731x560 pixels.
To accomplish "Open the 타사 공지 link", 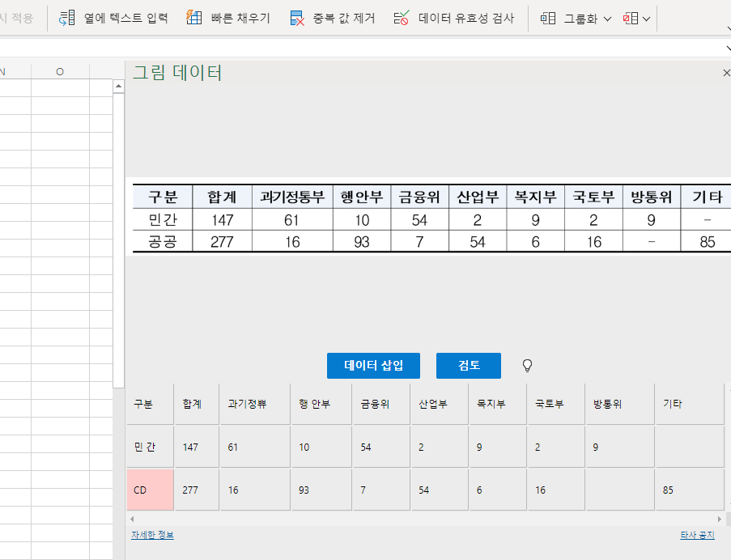I will tap(697, 535).
